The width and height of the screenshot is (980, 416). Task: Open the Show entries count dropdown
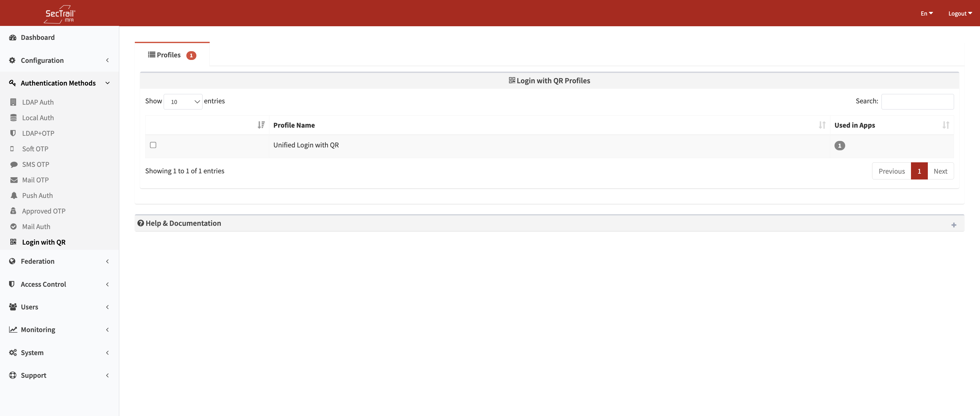(x=183, y=101)
